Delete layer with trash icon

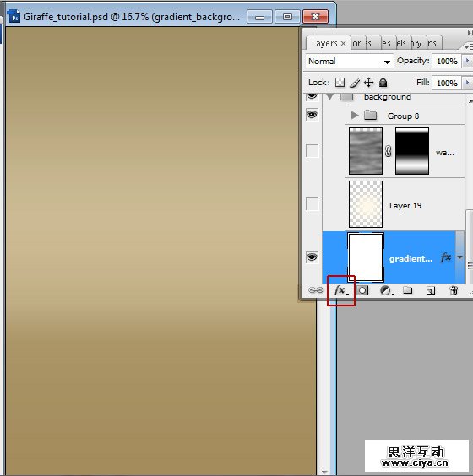pyautogui.click(x=454, y=290)
